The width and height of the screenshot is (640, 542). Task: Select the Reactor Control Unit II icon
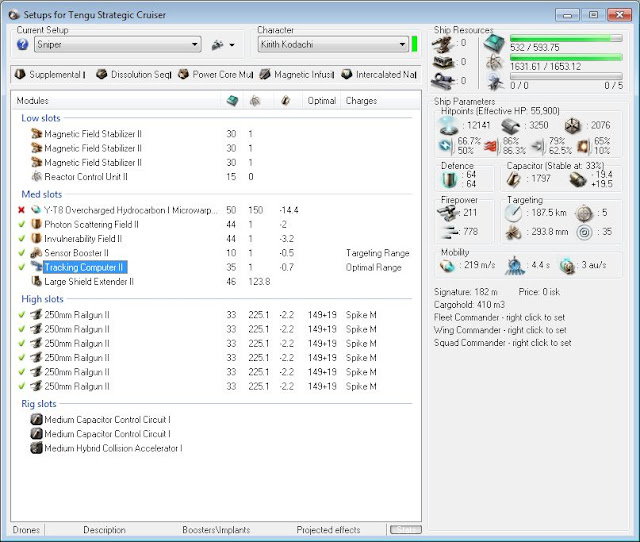(x=37, y=176)
